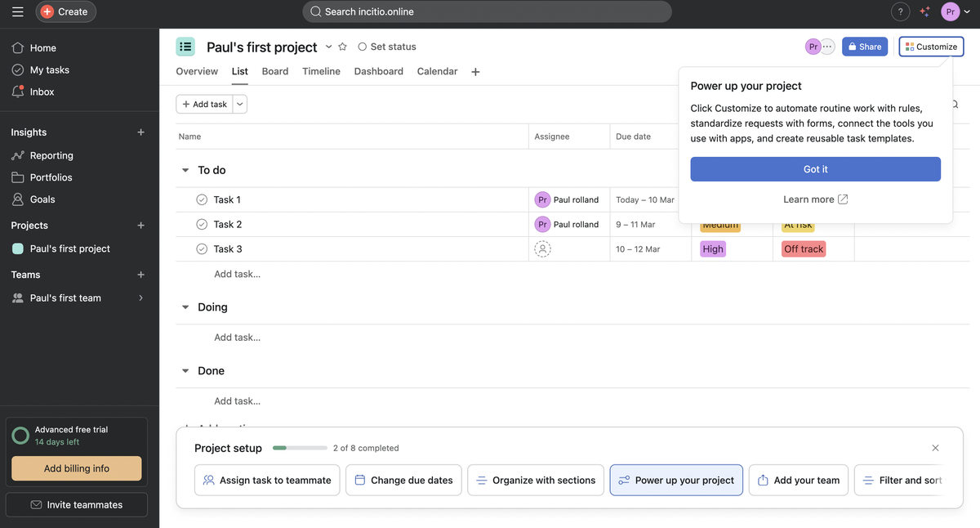Open Reporting from the sidebar
980x528 pixels.
point(51,155)
